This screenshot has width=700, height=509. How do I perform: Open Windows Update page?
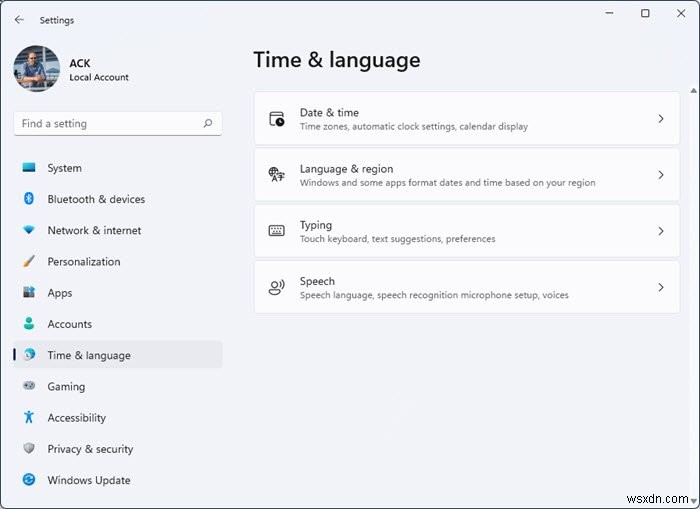coord(118,480)
